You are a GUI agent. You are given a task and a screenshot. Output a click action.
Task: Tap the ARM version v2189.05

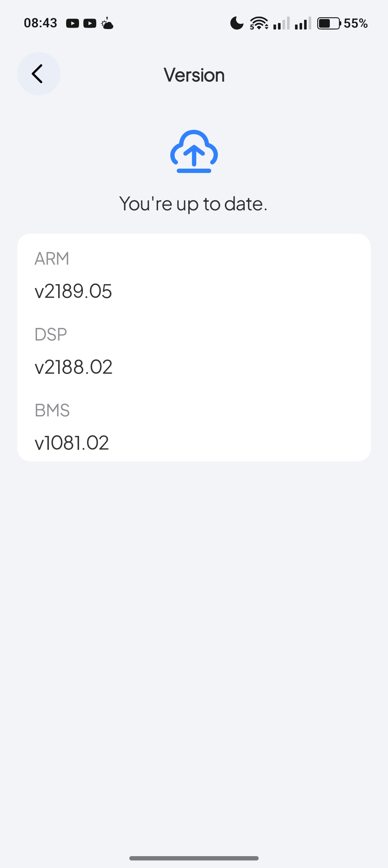click(x=73, y=291)
